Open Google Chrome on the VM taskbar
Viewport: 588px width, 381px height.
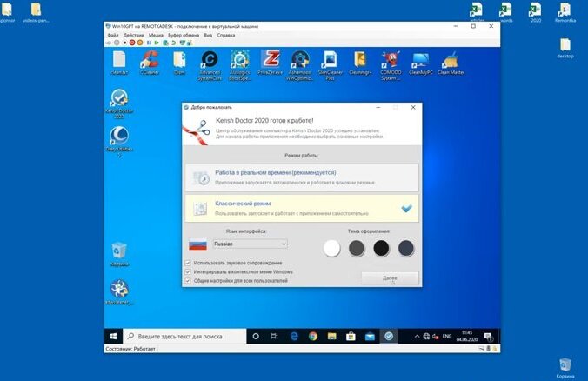[x=313, y=337]
